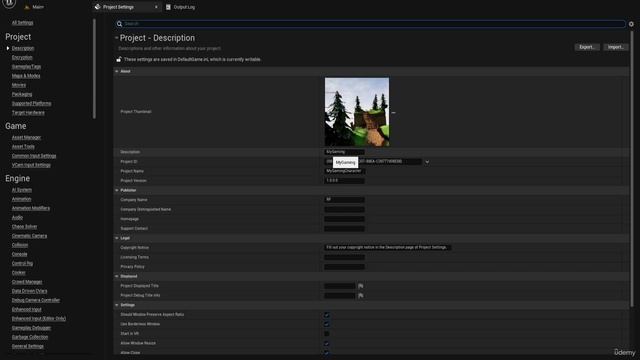
Task: Open Asset Tools settings
Action: coord(23,147)
